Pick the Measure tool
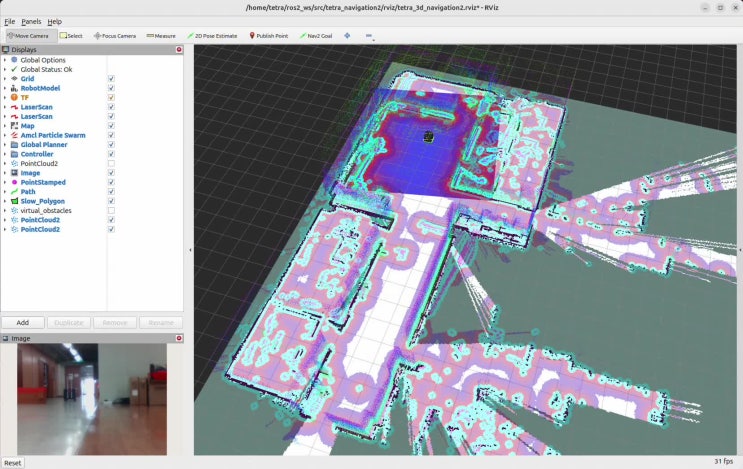This screenshot has height=469, width=743. tap(161, 36)
